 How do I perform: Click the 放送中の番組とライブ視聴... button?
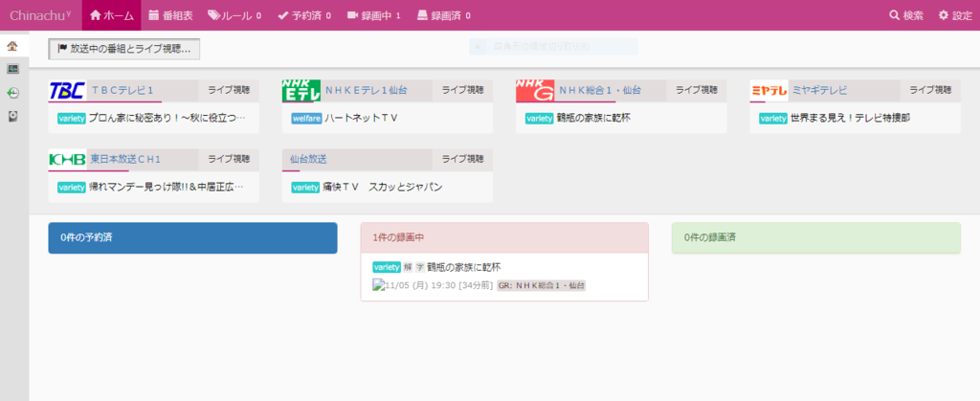pyautogui.click(x=123, y=49)
